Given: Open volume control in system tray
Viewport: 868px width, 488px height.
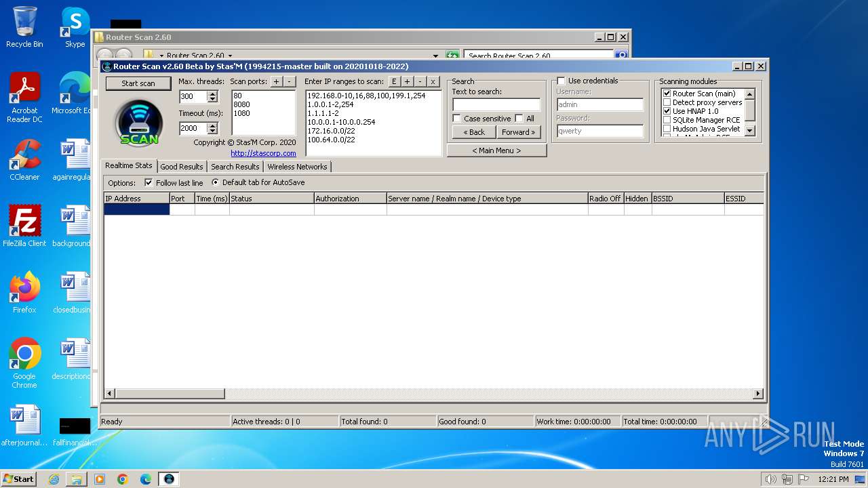Looking at the screenshot, I should (x=770, y=479).
